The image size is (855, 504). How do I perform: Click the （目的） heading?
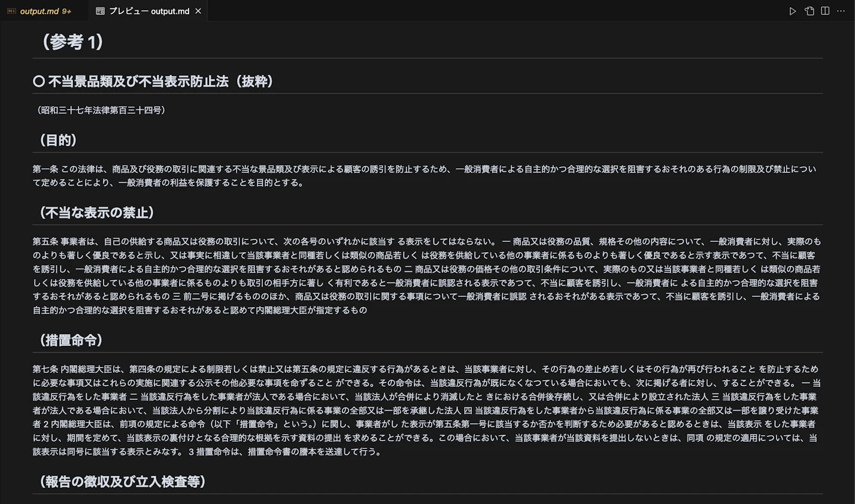59,140
